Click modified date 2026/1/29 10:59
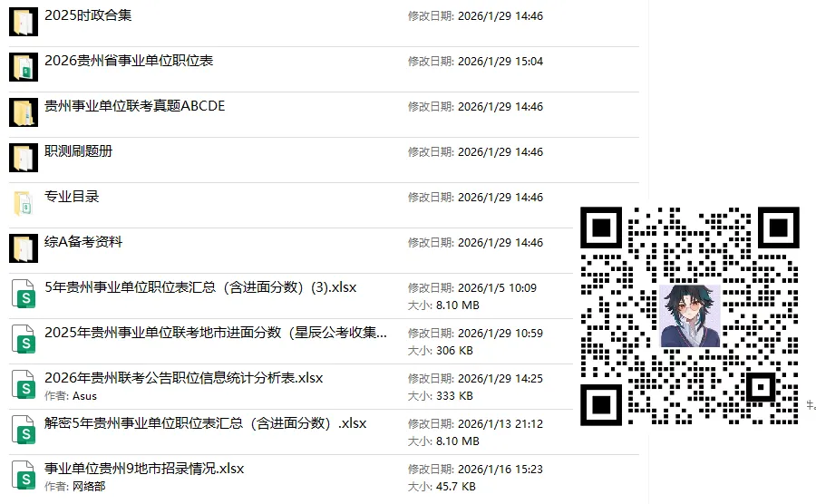 [500, 334]
